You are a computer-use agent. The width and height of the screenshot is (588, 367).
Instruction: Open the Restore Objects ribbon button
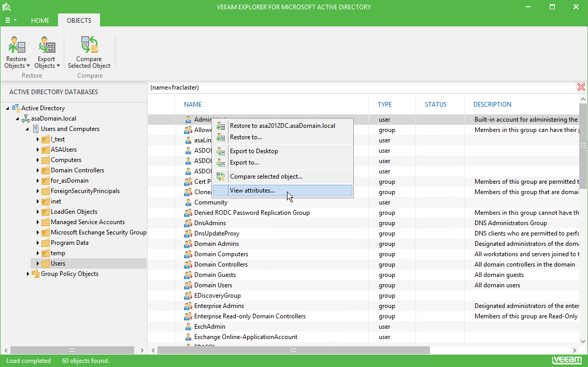(17, 52)
